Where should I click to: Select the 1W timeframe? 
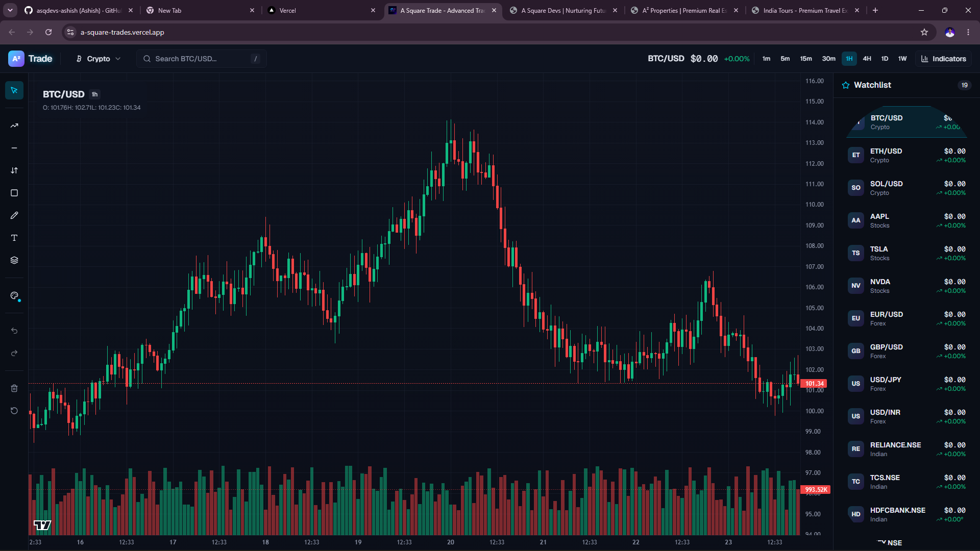point(902,59)
